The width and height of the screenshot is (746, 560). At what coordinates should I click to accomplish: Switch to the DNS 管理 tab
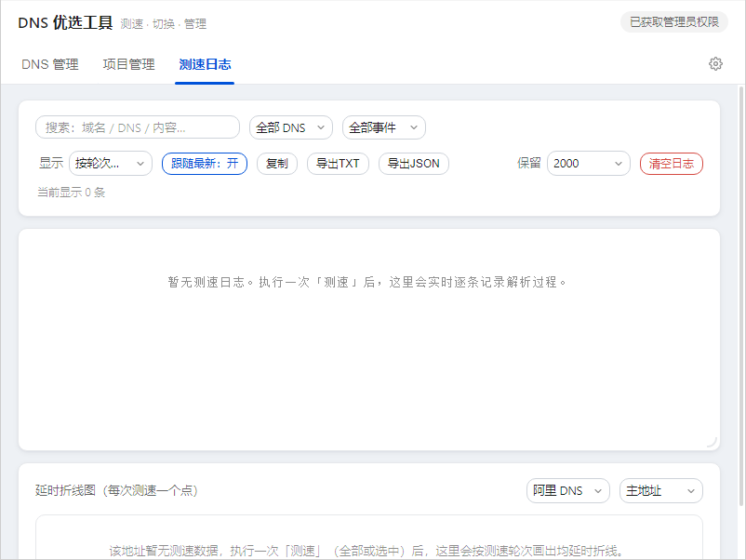[x=50, y=64]
